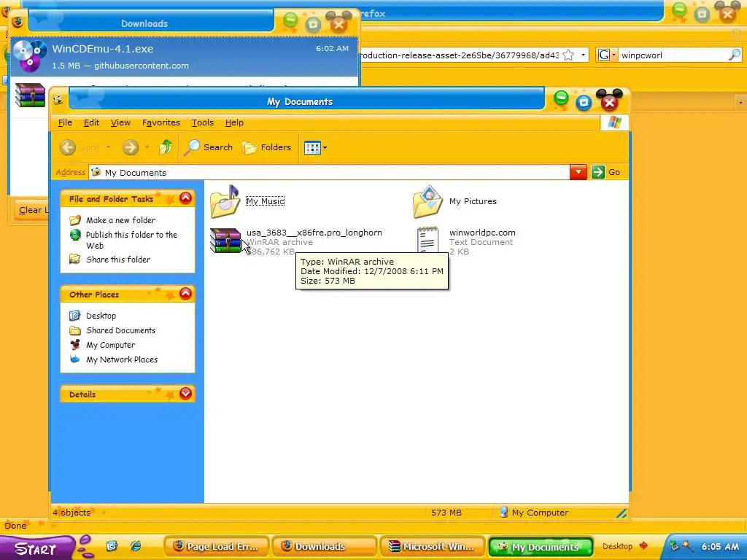This screenshot has height=560, width=747.
Task: Click the Clear List button in Downloads
Action: click(x=31, y=210)
